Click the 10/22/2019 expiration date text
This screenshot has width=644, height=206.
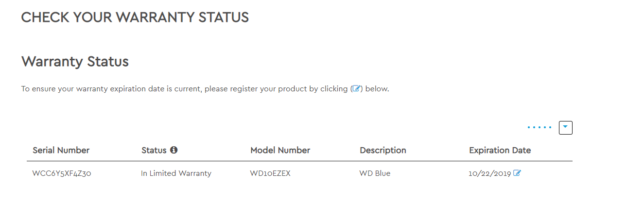tap(490, 173)
